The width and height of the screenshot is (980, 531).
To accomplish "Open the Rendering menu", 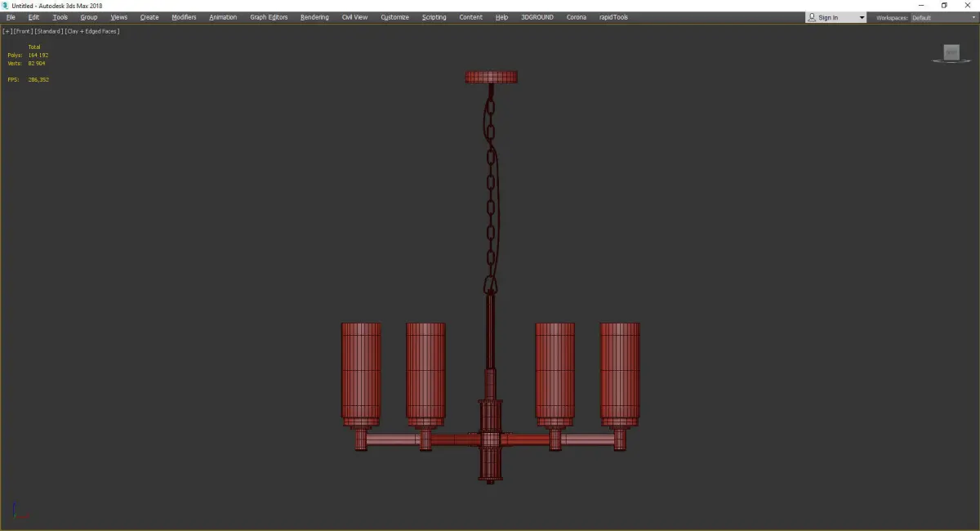I will pos(314,17).
